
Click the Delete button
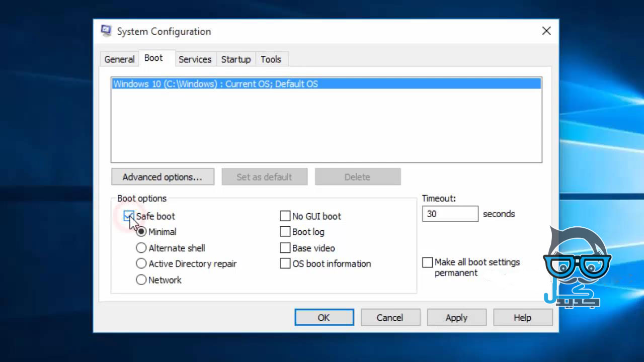[x=357, y=177]
